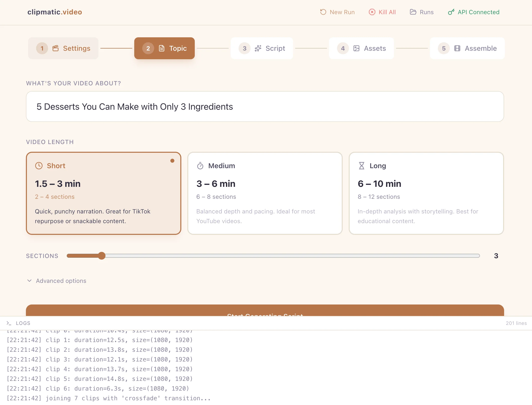This screenshot has height=405, width=532.
Task: Choose the Long 6–10 min option
Action: pyautogui.click(x=426, y=193)
